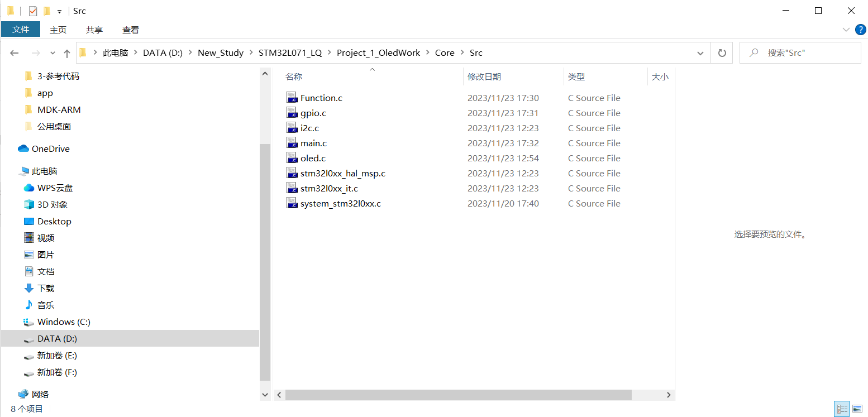Select the i2c.c file icon

(292, 128)
